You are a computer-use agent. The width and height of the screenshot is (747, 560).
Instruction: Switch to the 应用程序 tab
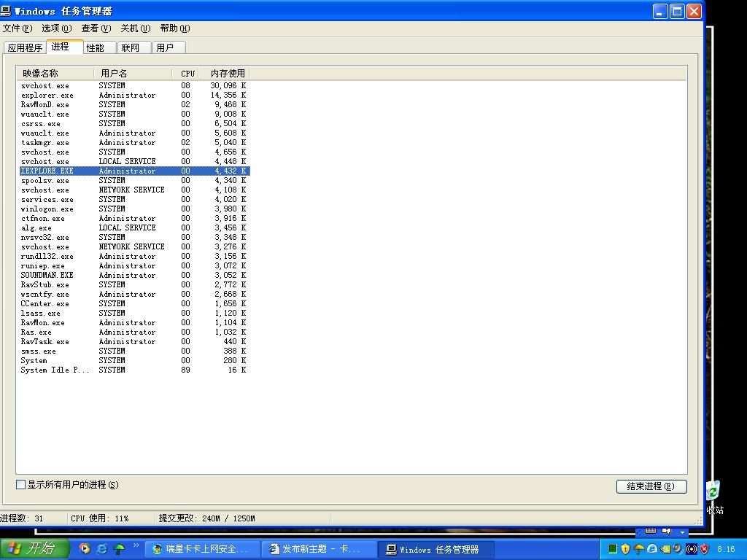25,47
